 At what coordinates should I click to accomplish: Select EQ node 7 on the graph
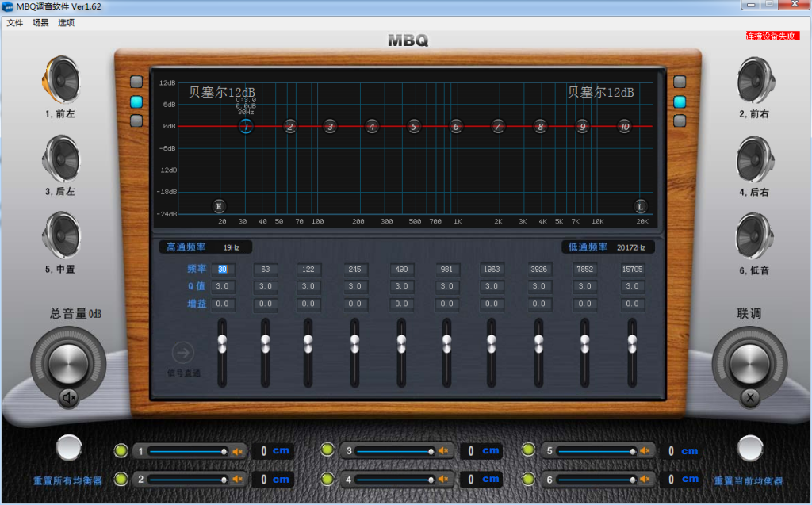point(498,126)
